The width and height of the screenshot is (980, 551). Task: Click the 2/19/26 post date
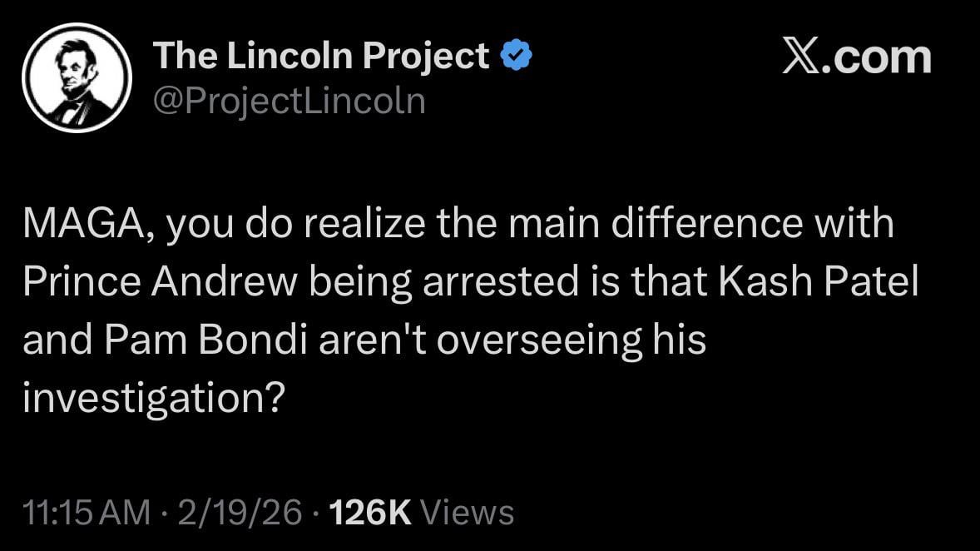[x=240, y=513]
